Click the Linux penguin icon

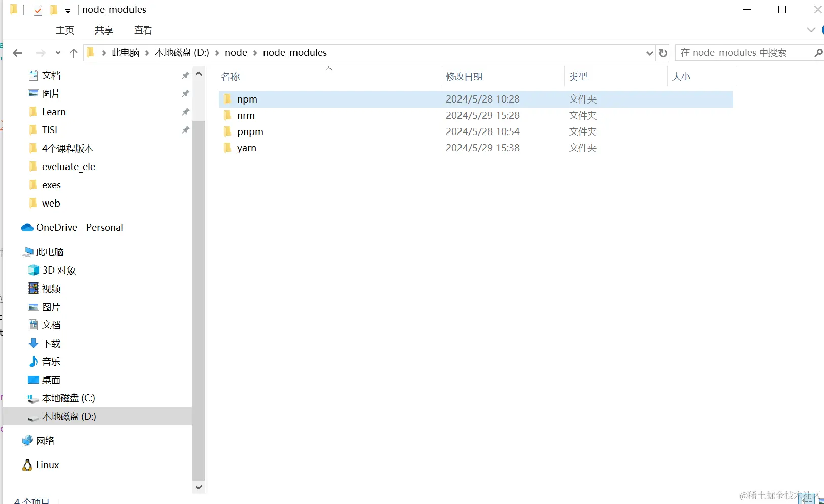coord(27,465)
